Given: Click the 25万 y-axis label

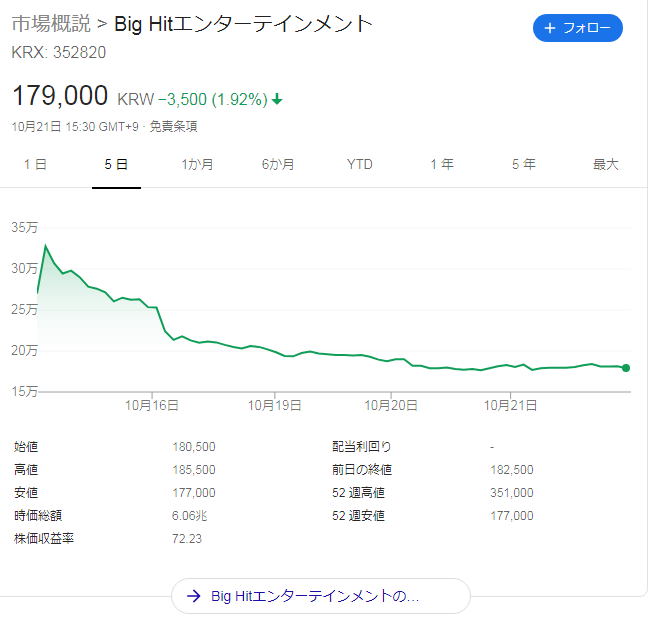Looking at the screenshot, I should 24,309.
